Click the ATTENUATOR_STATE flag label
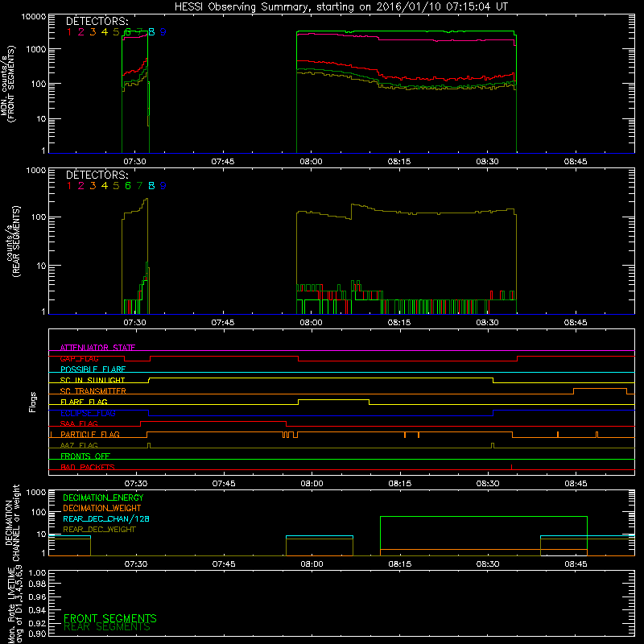Screen dimensions: 644x644 (x=97, y=348)
